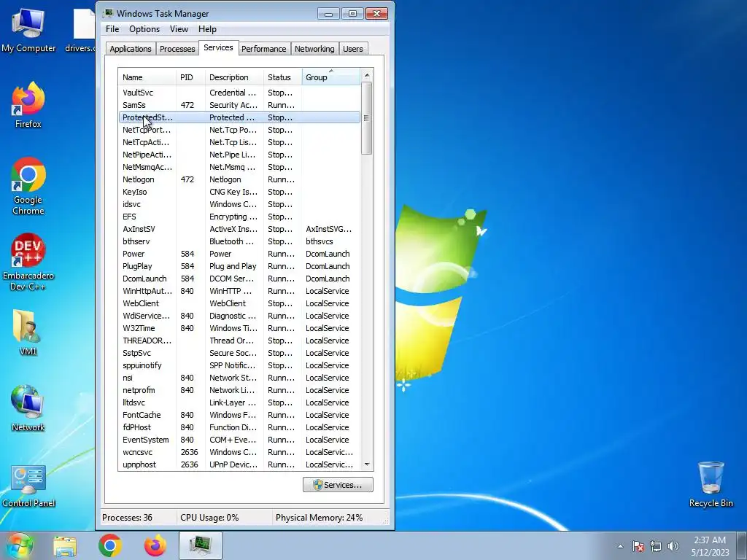747x560 pixels.
Task: Select the upnphost service row
Action: (x=239, y=464)
